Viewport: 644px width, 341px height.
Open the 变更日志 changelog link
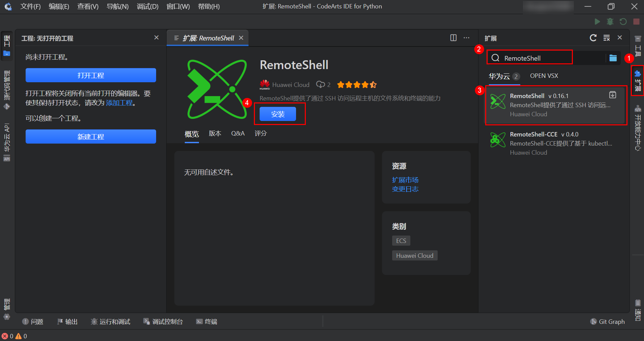[405, 189]
